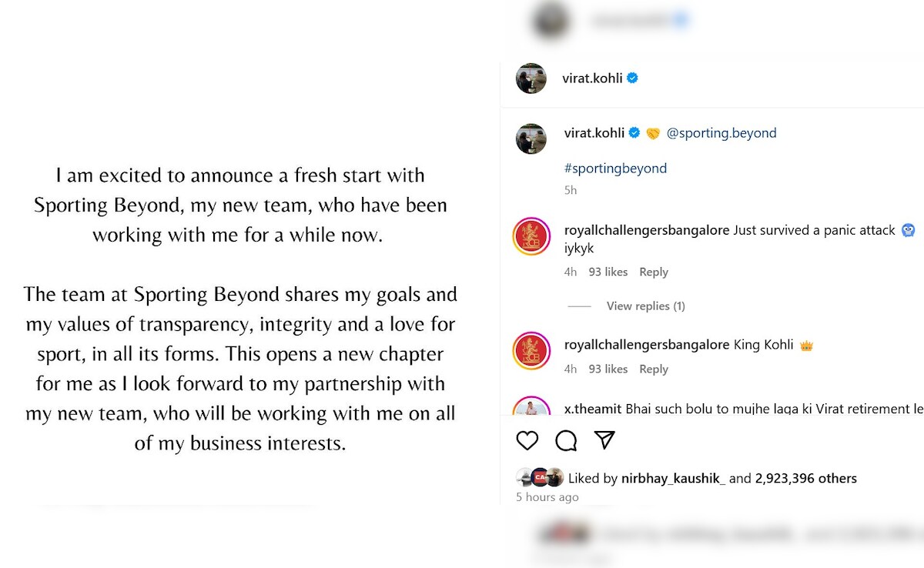Click the share paper plane icon
The width and height of the screenshot is (924, 568).
click(x=605, y=439)
